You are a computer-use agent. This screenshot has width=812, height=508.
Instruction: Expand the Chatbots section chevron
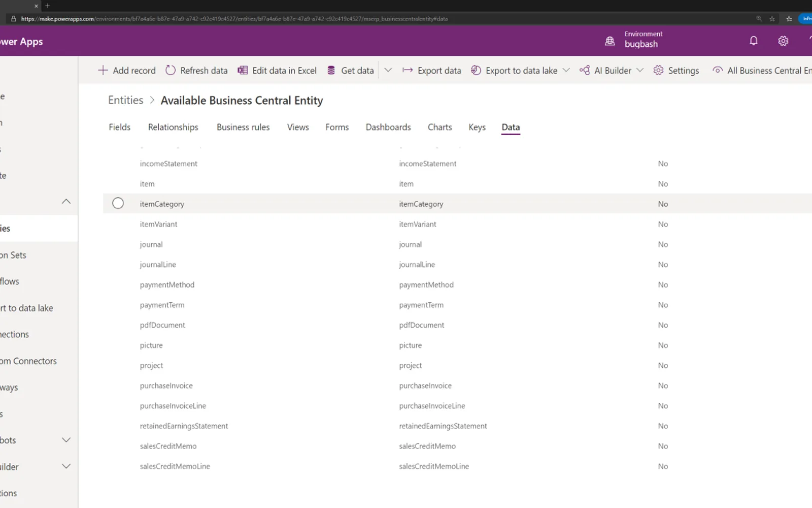tap(66, 439)
